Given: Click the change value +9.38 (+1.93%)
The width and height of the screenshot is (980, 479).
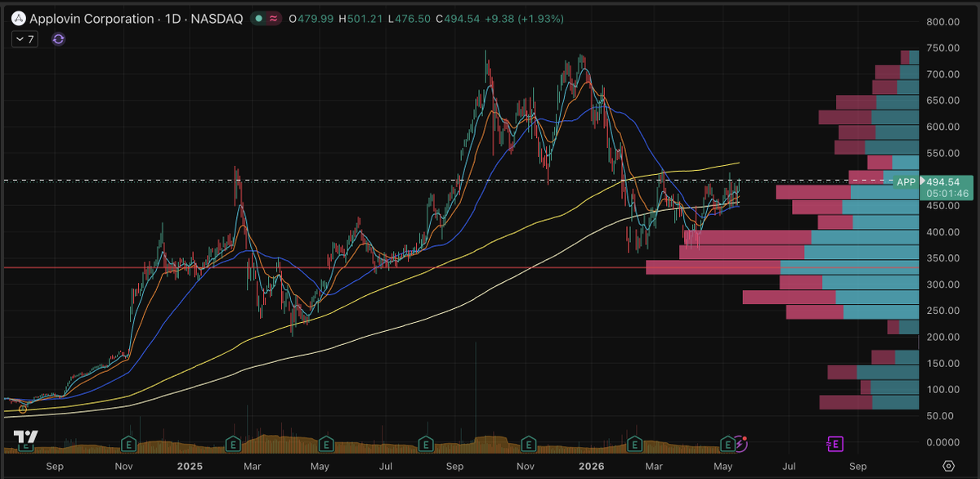Looking at the screenshot, I should (x=523, y=19).
